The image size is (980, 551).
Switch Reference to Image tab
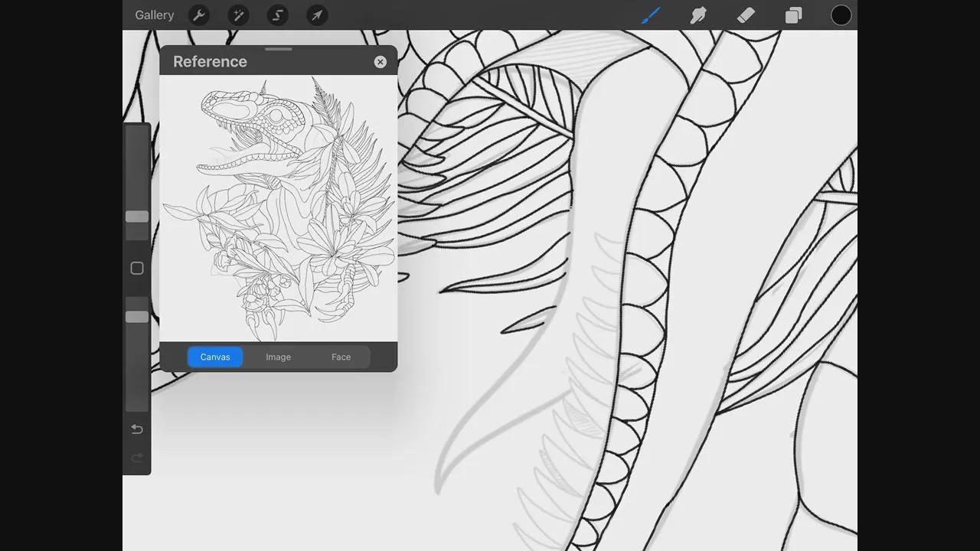tap(278, 357)
